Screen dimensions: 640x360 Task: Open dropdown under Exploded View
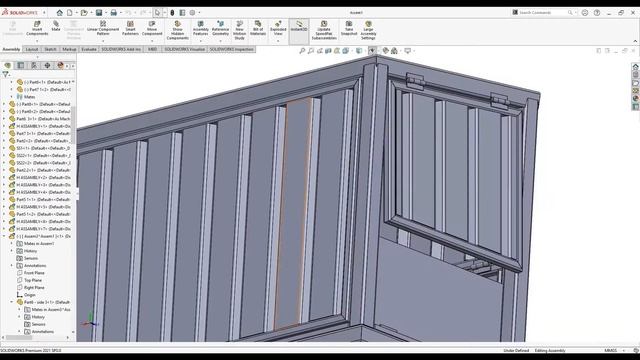coord(278,41)
